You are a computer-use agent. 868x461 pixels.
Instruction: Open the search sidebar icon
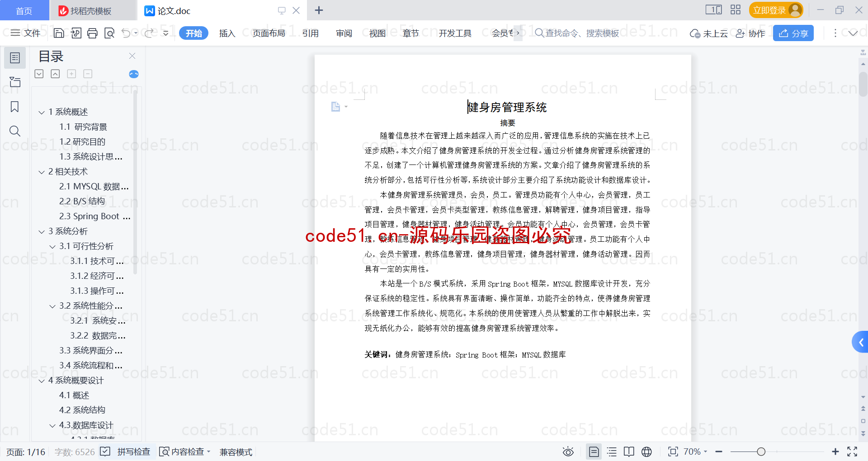pos(15,131)
